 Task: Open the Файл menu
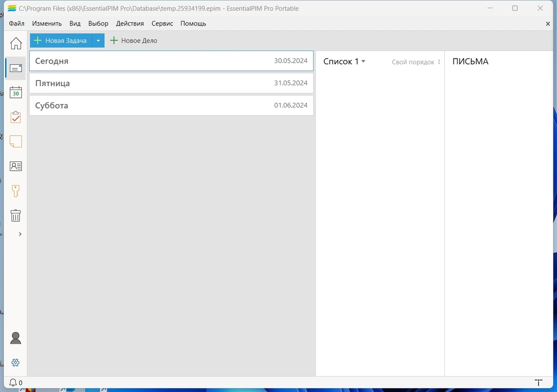point(17,24)
